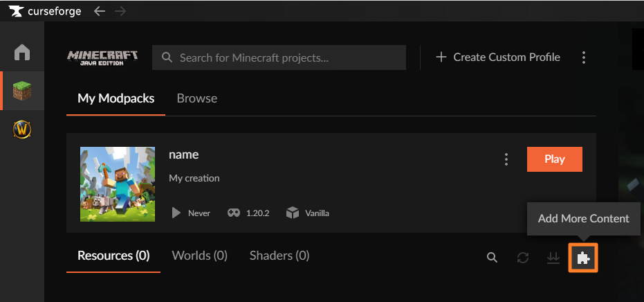Launch the modpack with Play
The width and height of the screenshot is (644, 302).
click(x=555, y=159)
